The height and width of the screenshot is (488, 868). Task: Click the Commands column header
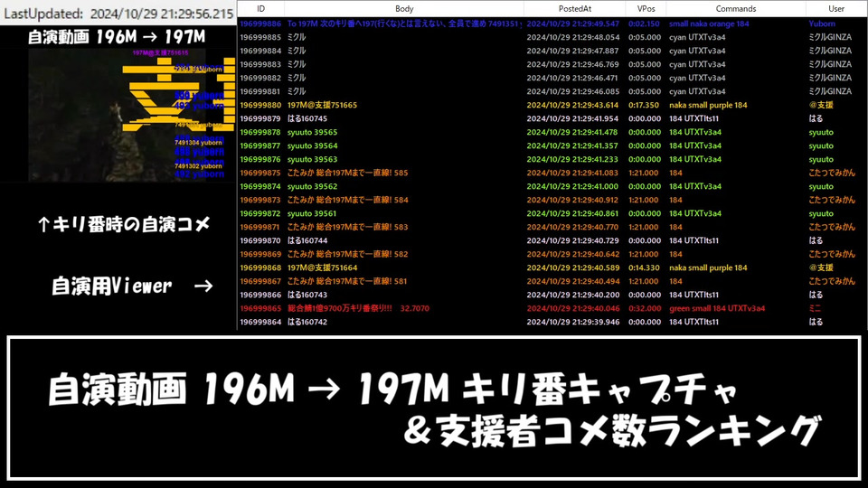click(x=736, y=9)
